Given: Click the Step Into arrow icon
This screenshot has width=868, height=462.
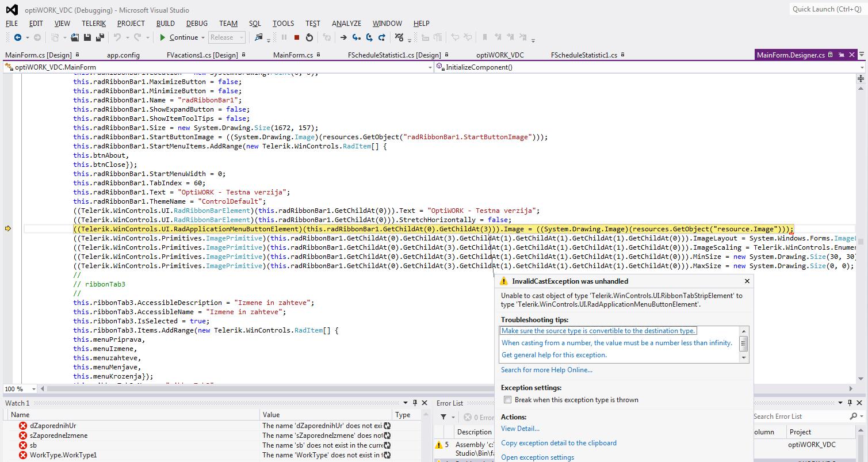Looking at the screenshot, I should (356, 37).
